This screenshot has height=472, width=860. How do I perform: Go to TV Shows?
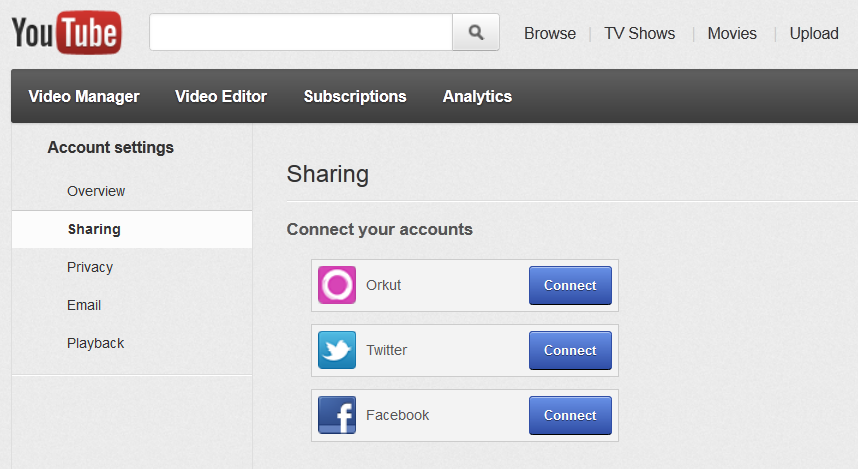click(x=639, y=34)
